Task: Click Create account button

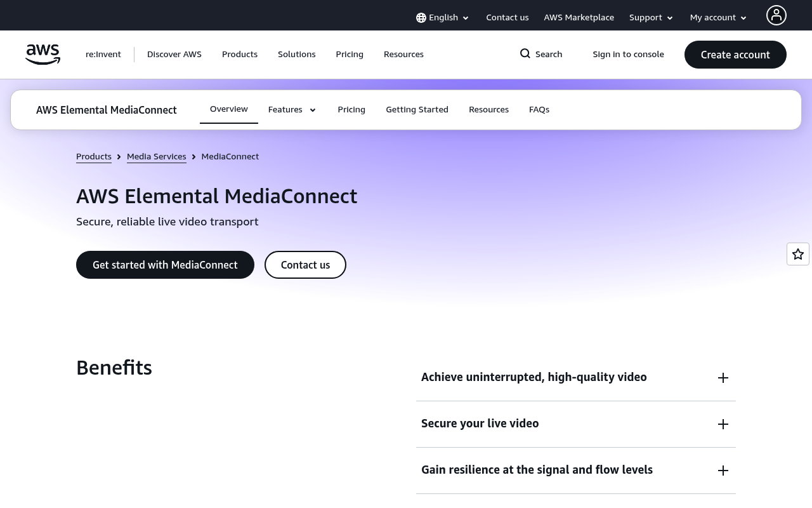Action: [735, 55]
